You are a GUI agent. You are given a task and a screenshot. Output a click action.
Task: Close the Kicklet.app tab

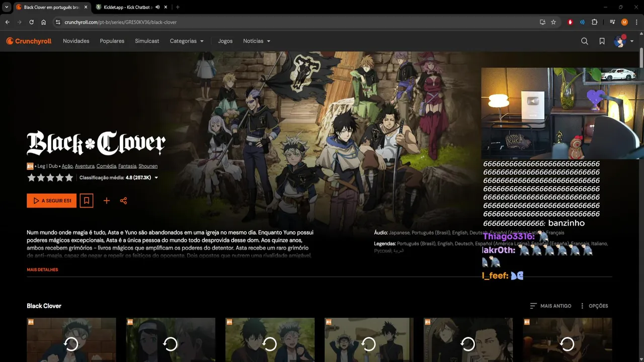pyautogui.click(x=166, y=7)
